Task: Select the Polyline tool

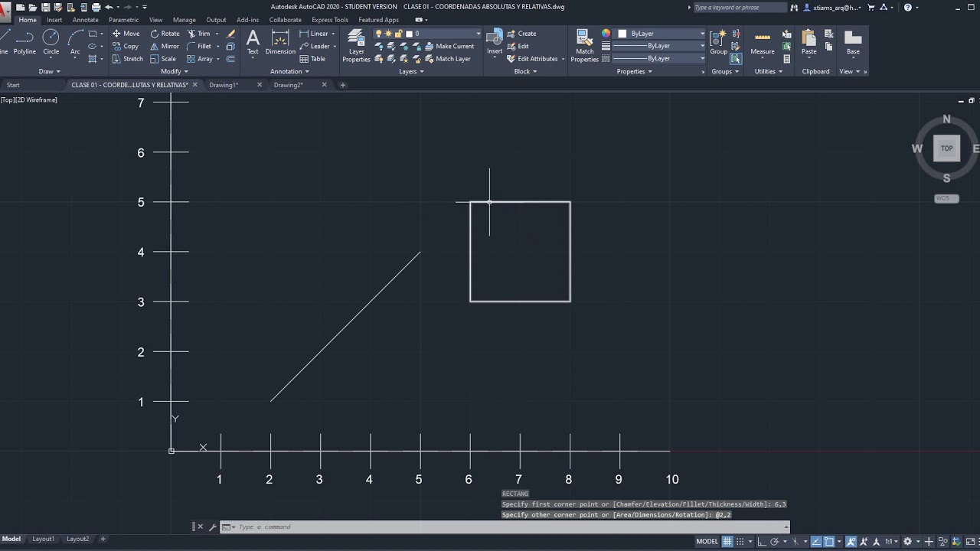Action: pyautogui.click(x=24, y=41)
